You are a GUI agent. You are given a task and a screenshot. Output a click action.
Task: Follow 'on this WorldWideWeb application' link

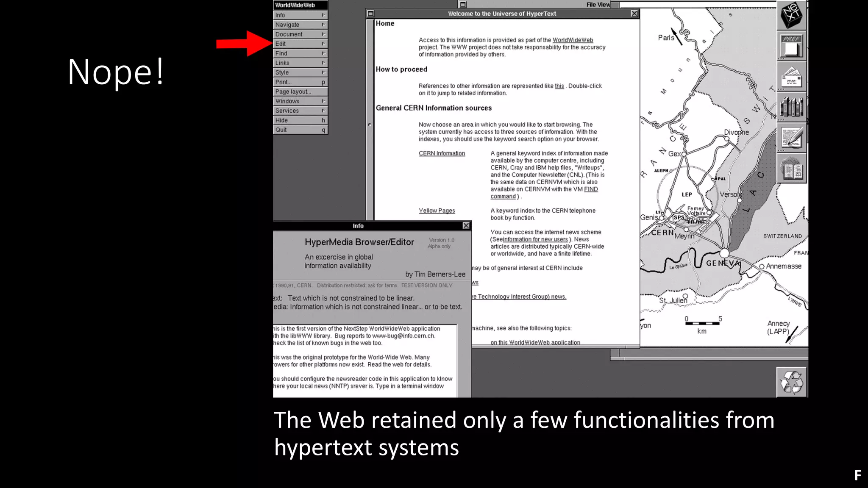[535, 342]
